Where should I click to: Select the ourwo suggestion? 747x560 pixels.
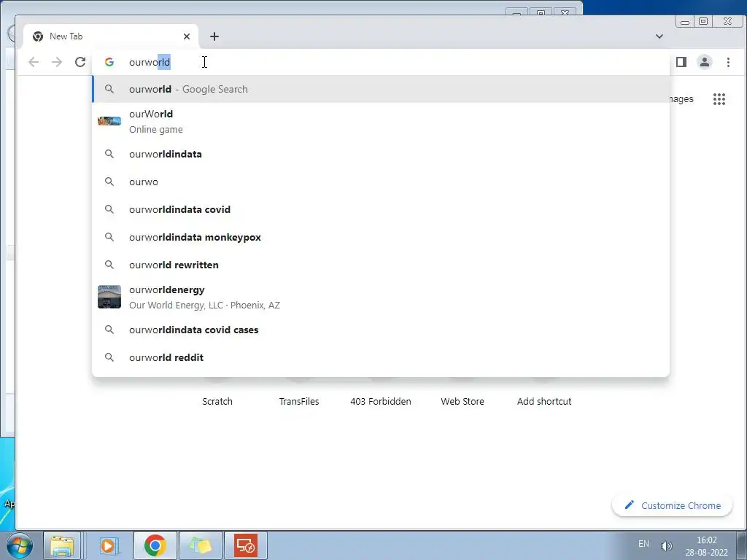(381, 182)
